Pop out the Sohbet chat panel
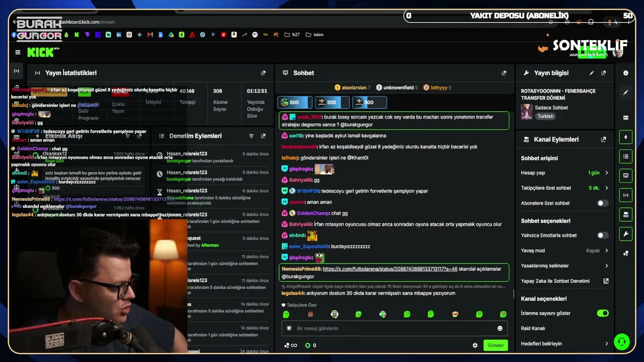This screenshot has height=362, width=644. [x=504, y=73]
